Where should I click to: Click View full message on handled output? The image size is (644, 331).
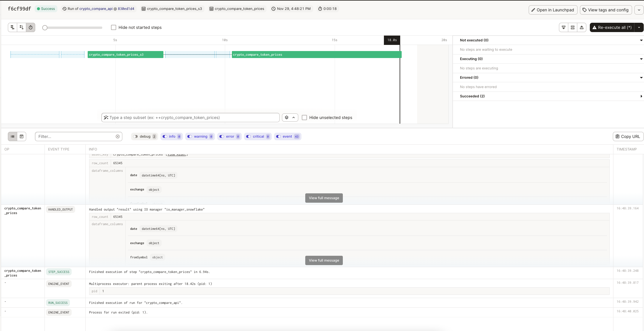click(324, 260)
